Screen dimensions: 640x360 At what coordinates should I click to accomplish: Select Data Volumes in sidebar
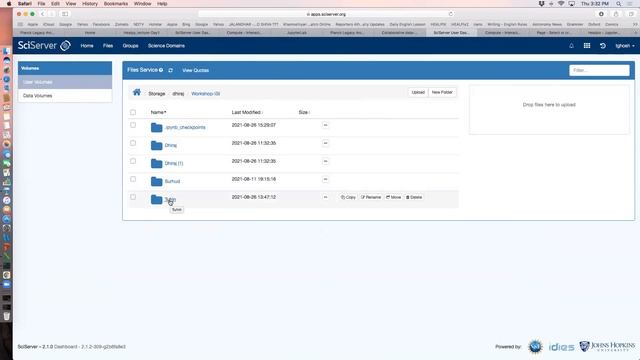coord(65,96)
